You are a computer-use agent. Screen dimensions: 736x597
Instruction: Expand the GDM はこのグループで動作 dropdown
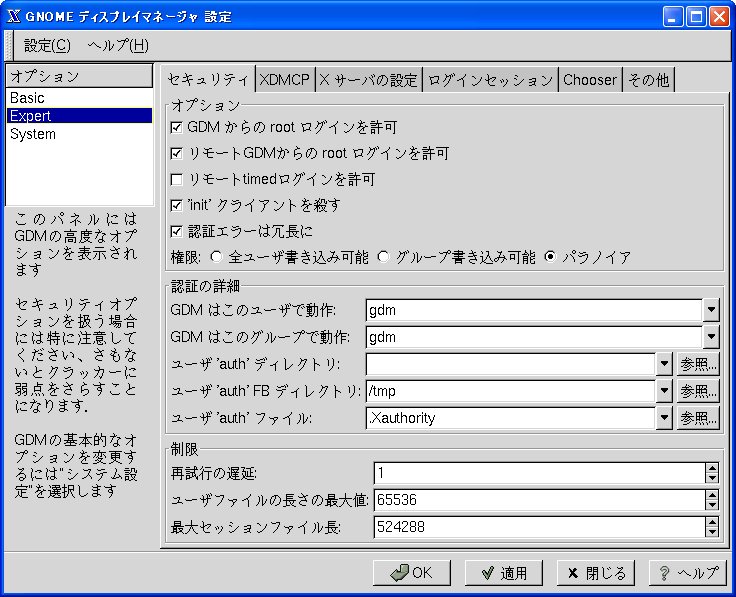[711, 337]
